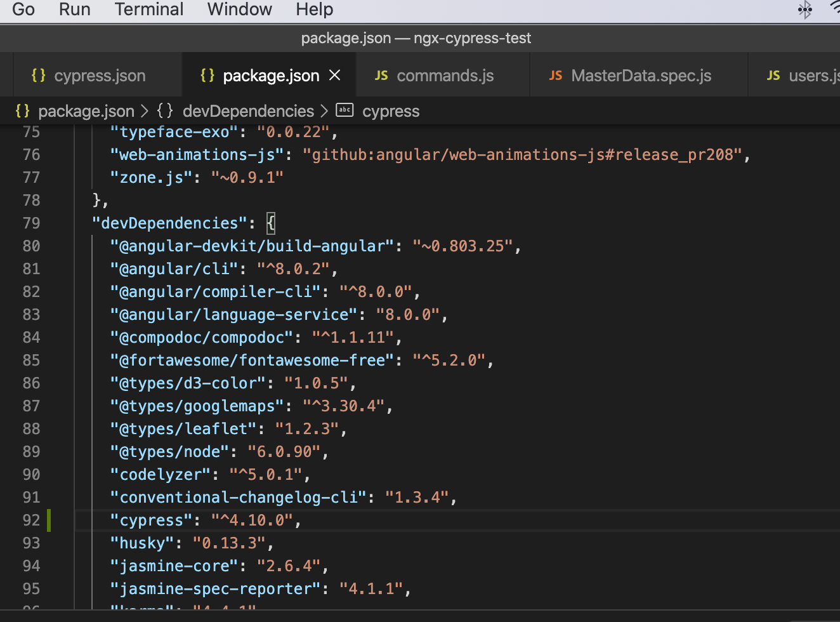Click the JSON braces icon on cypress.json tab
This screenshot has width=840, height=622.
click(x=39, y=76)
